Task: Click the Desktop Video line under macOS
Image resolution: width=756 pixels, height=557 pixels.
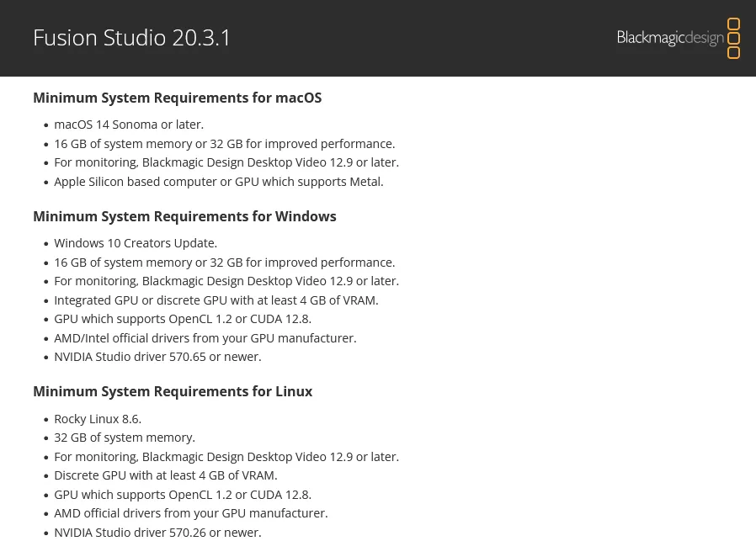Action: tap(226, 162)
